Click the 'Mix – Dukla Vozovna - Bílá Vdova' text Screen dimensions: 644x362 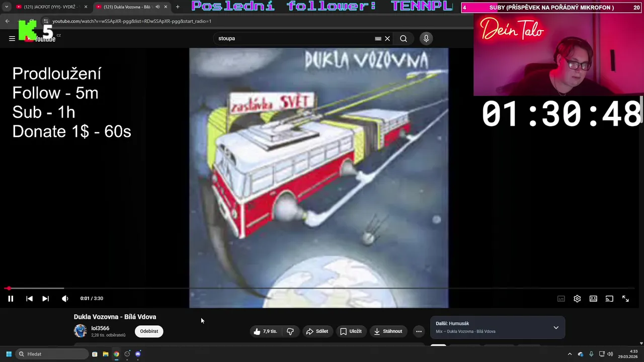pos(465,331)
